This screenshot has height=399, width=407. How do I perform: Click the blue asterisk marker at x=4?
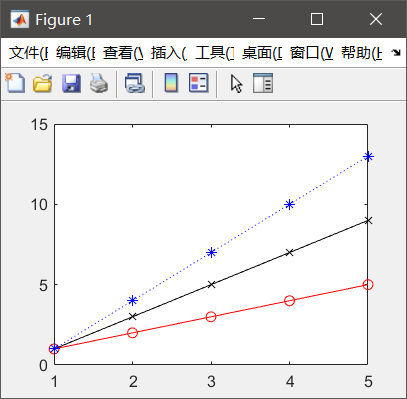pos(290,205)
